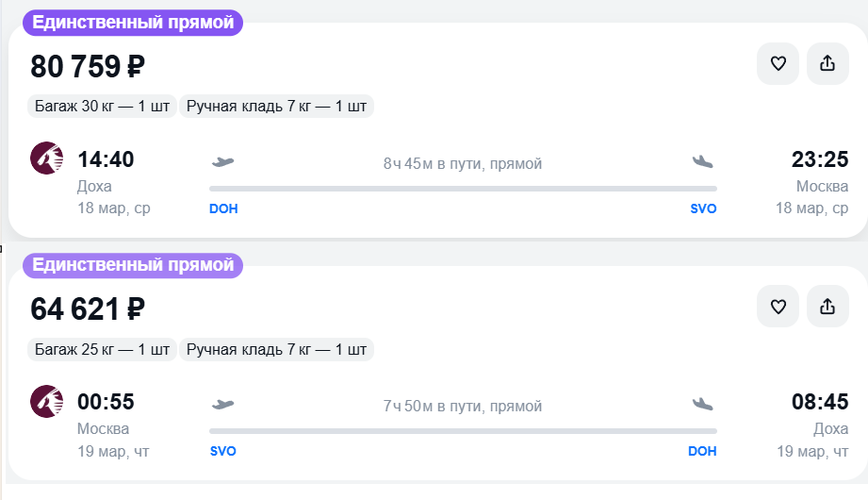Click SVO departure airport code on second flight
Viewport: 868px width, 500px height.
(x=223, y=451)
